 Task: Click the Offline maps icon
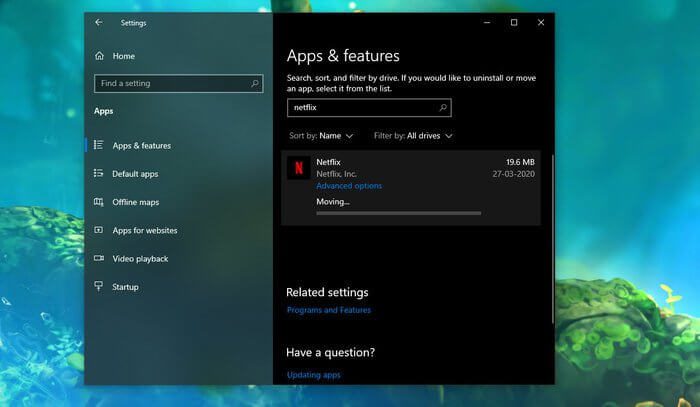point(99,202)
